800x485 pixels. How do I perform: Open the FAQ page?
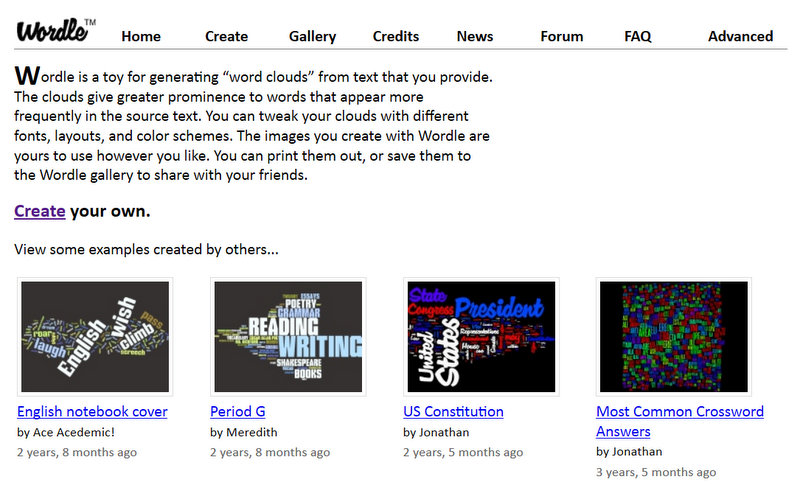pos(638,36)
